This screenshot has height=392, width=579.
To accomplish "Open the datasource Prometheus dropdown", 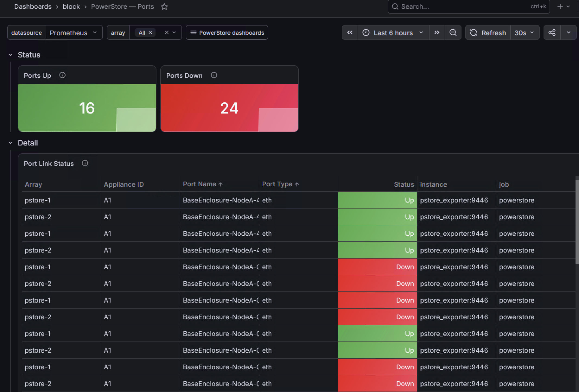I will pos(74,33).
